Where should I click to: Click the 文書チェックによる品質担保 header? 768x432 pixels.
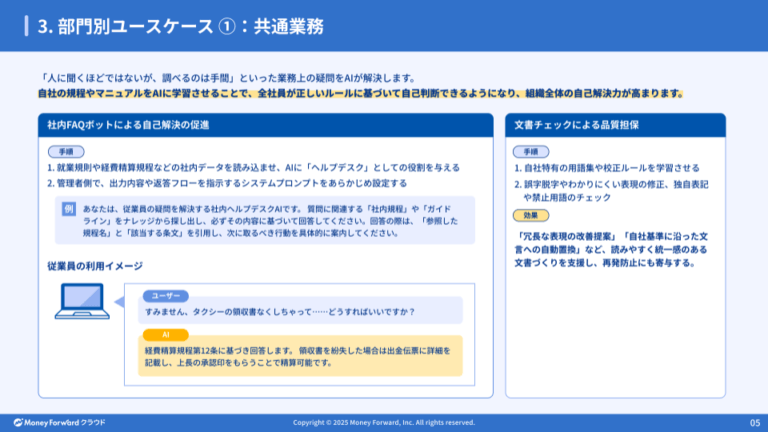(x=615, y=125)
